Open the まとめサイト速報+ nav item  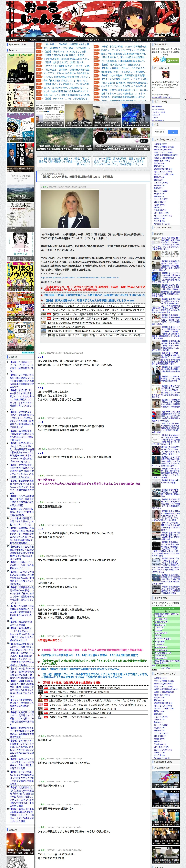[x=133, y=40]
